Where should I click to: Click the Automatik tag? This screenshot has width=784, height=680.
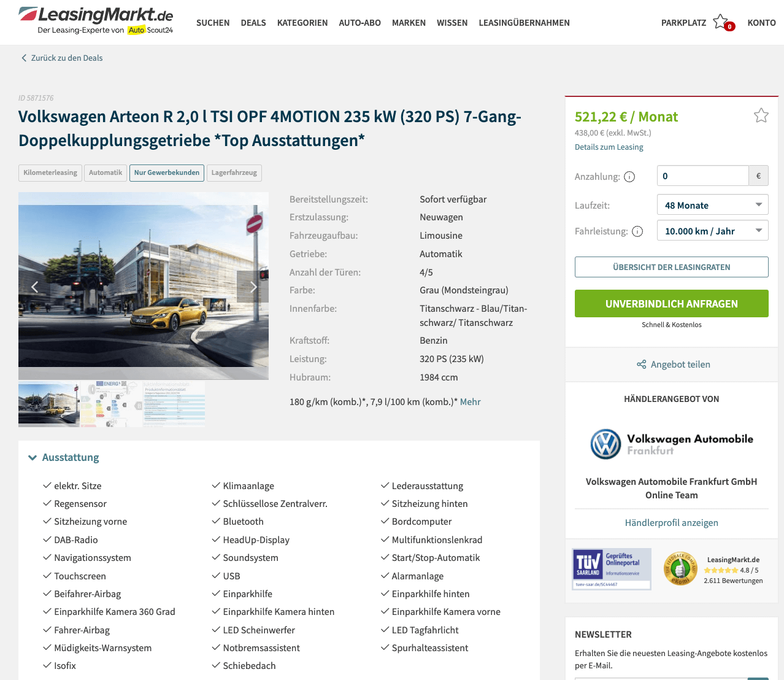106,173
